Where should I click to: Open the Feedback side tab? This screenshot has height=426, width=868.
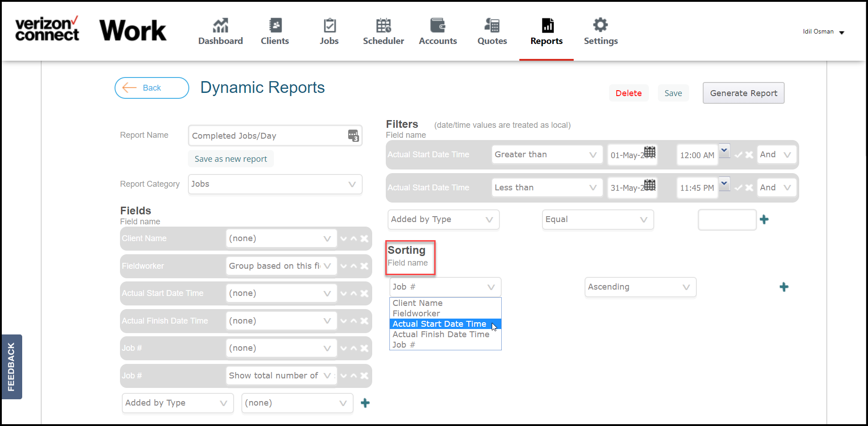click(12, 367)
